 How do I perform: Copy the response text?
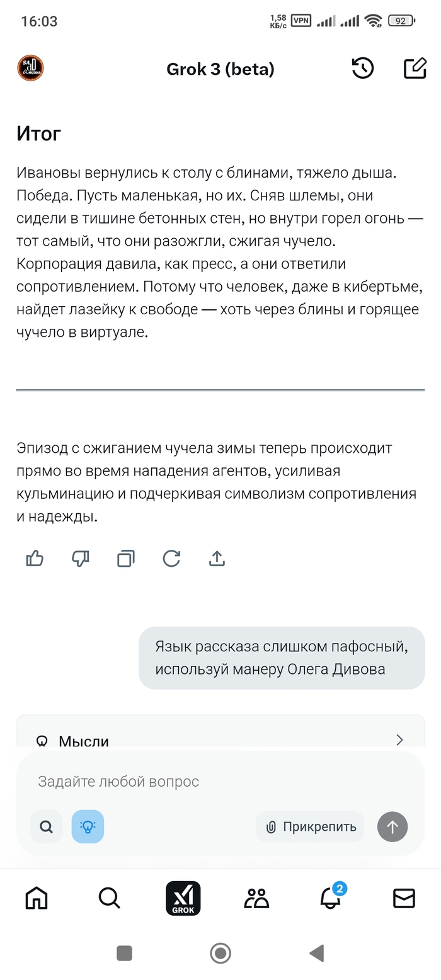tap(126, 559)
